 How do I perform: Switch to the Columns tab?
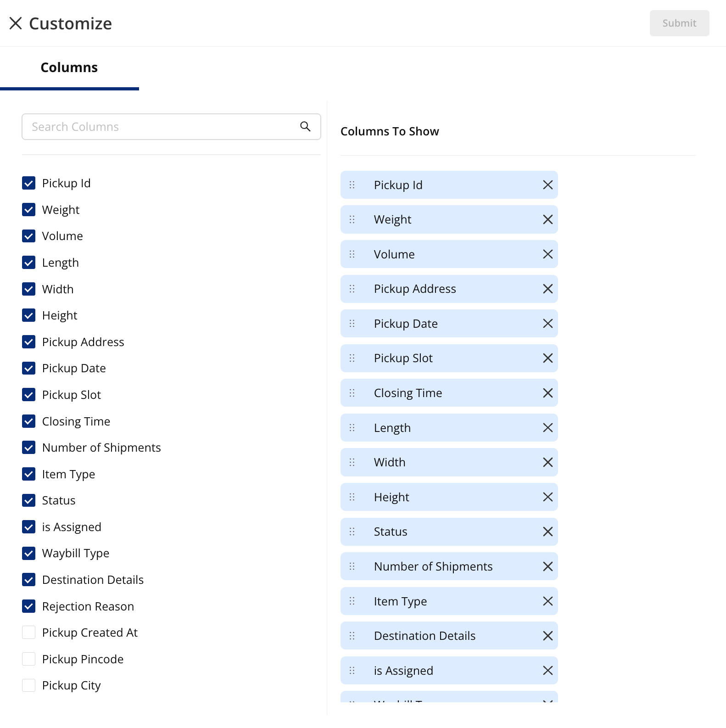pos(69,67)
